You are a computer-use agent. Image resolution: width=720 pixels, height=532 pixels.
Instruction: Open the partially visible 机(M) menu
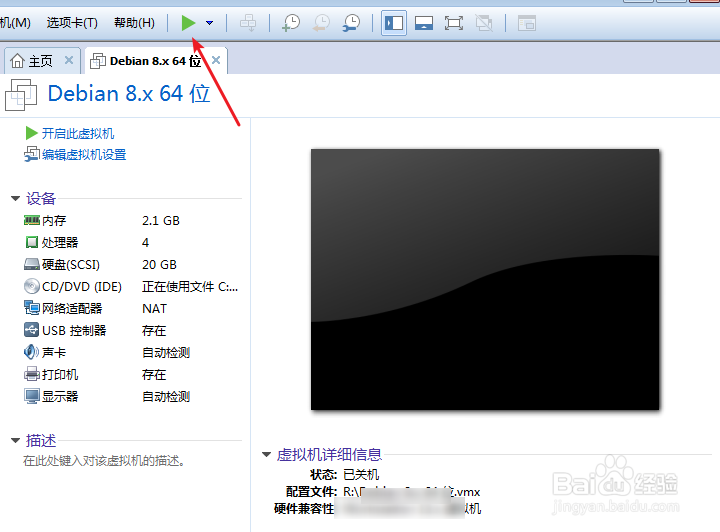(15, 22)
